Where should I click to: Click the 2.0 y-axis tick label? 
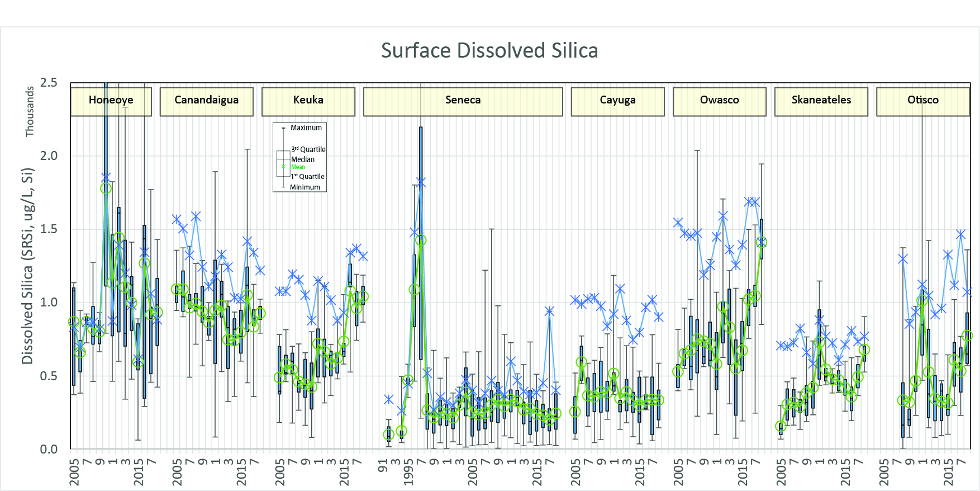pos(49,156)
